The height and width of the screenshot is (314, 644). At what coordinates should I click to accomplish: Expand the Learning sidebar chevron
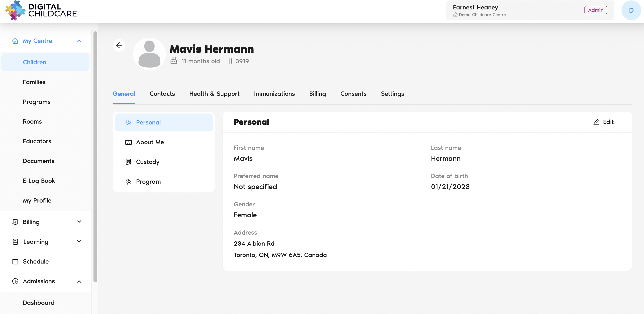click(x=79, y=241)
